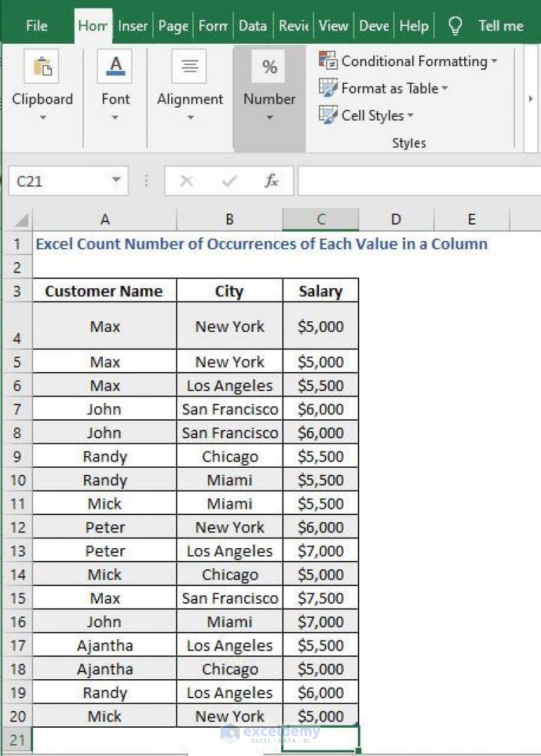Click the Alignment group icon
This screenshot has height=756, width=541.
point(189,66)
